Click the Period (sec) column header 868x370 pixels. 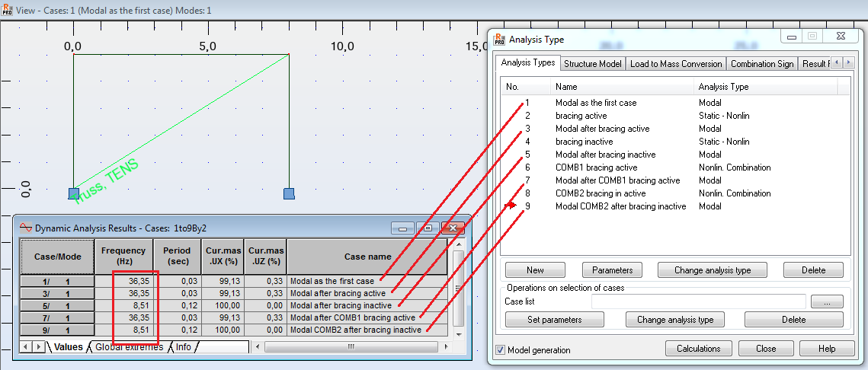(177, 257)
